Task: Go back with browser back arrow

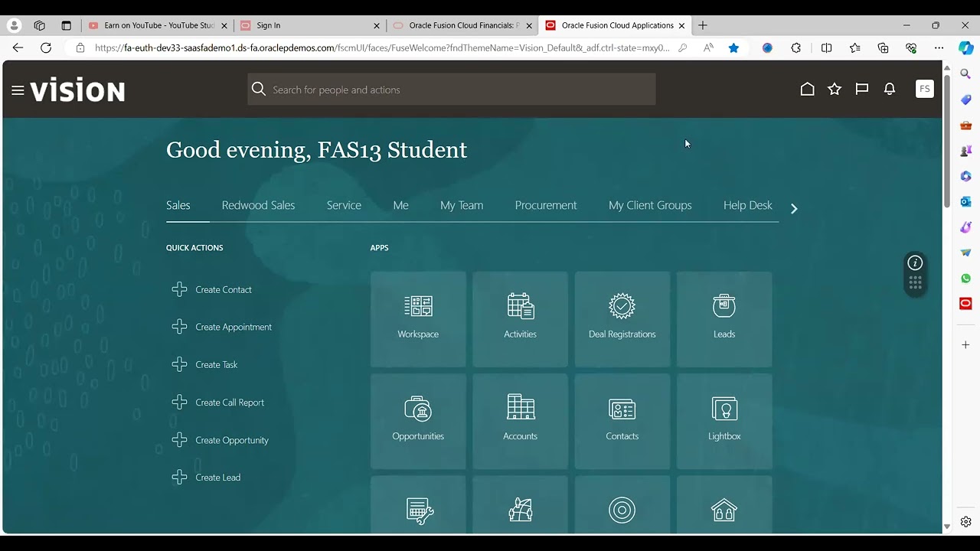Action: [18, 47]
